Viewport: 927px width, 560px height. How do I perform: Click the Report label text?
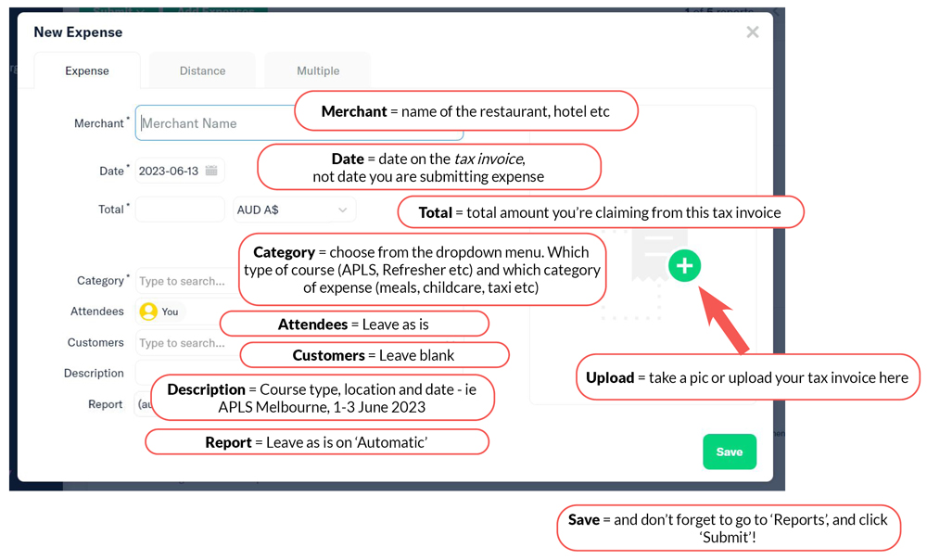tap(106, 404)
